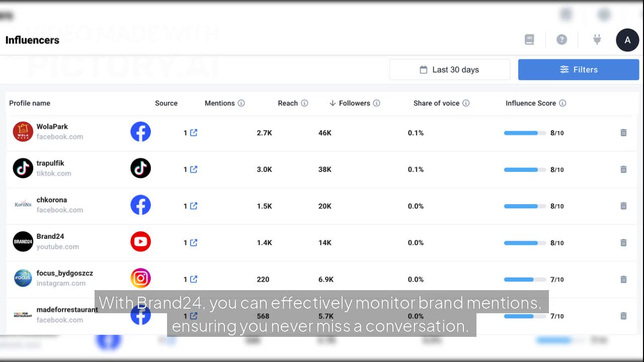Open chkorona mentions external link
644x362 pixels.
tap(194, 206)
